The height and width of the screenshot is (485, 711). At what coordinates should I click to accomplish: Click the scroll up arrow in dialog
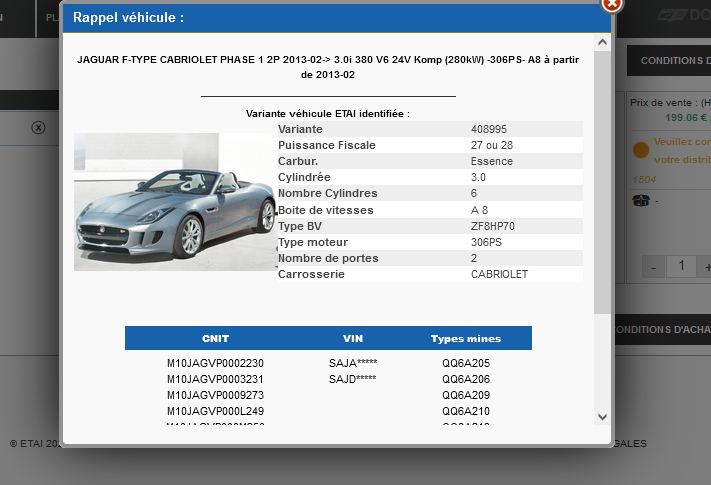coord(602,42)
